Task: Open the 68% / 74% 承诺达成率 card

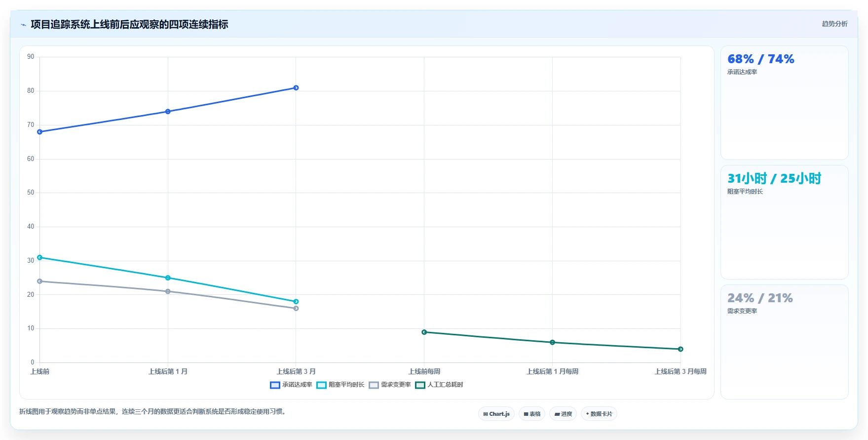Action: coord(785,103)
